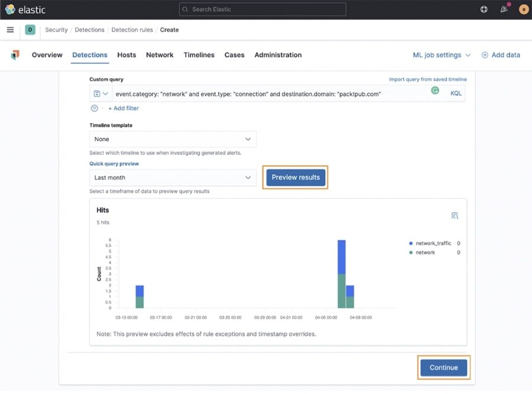532x394 pixels.
Task: Open the hamburger navigation menu
Action: 10,30
